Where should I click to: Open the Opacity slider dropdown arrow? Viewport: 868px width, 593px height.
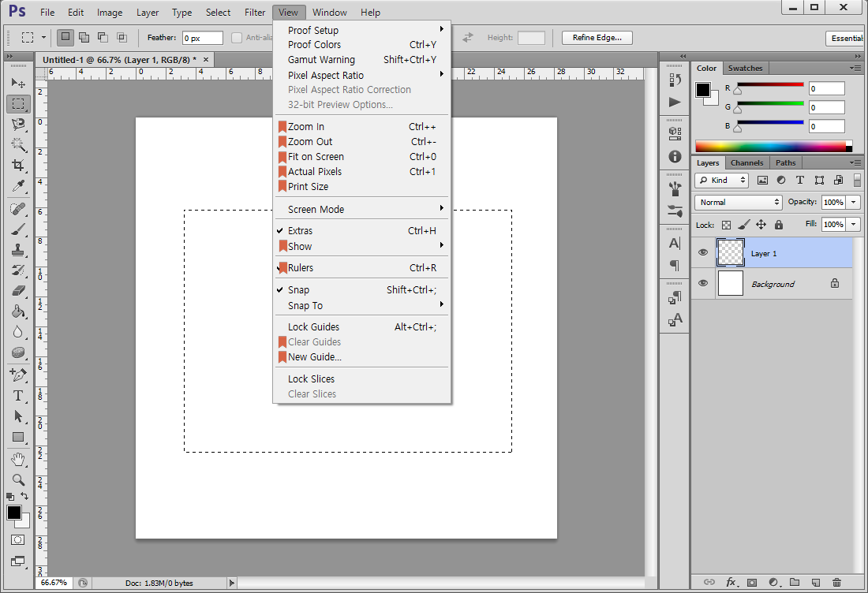854,203
